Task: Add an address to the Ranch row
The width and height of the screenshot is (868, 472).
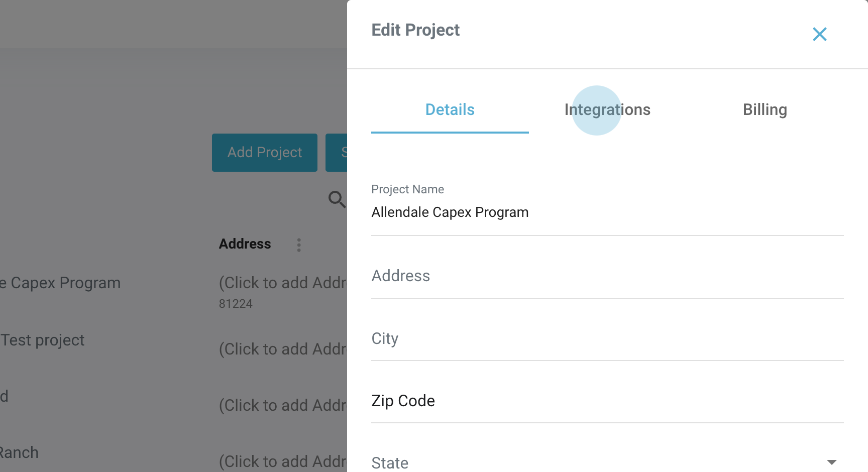Action: (283, 462)
